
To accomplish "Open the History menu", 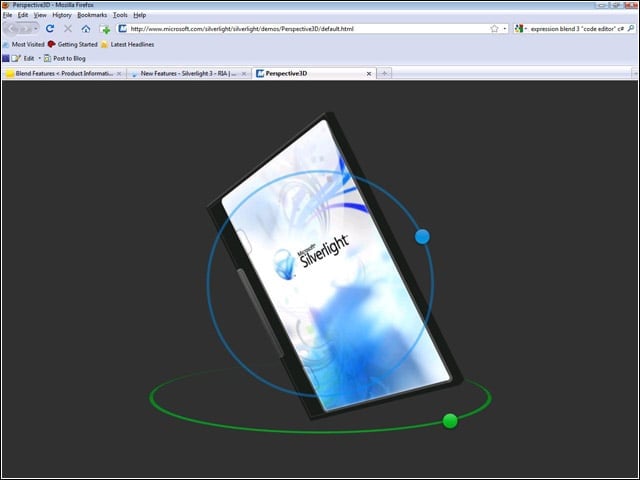I will (x=62, y=15).
